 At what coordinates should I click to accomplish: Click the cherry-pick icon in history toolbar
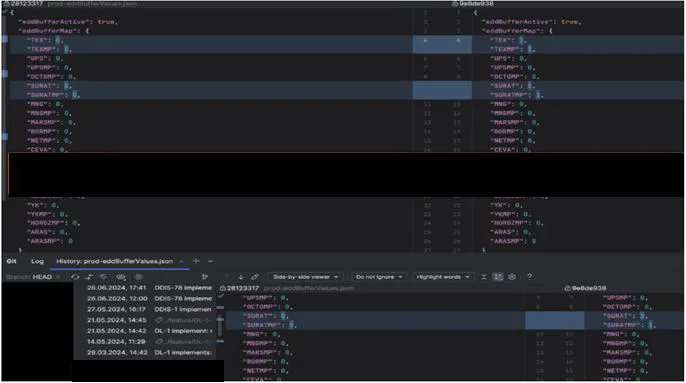[89, 277]
